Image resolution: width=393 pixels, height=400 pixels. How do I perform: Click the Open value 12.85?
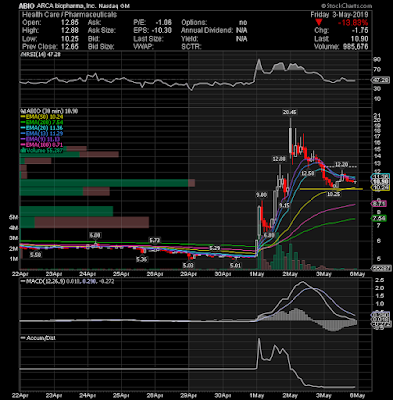[70, 23]
